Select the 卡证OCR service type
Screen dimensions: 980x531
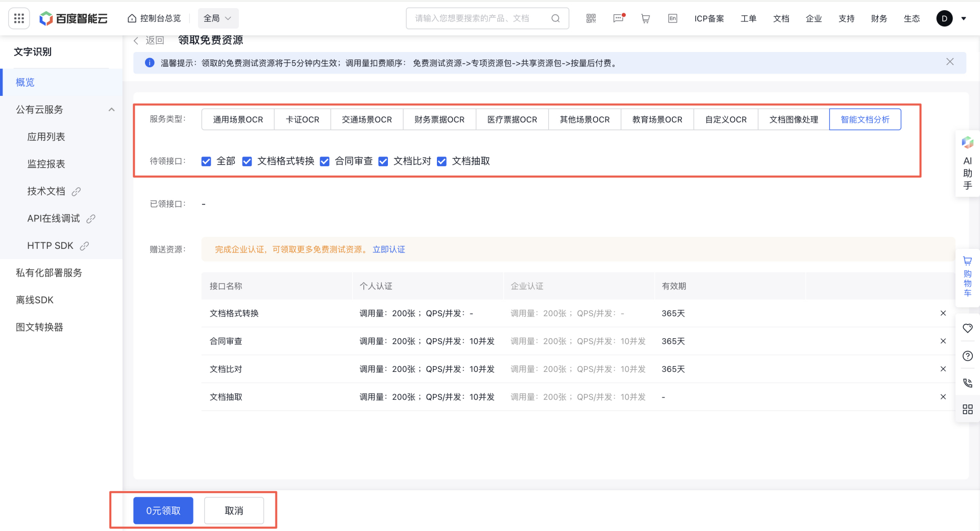coord(302,119)
